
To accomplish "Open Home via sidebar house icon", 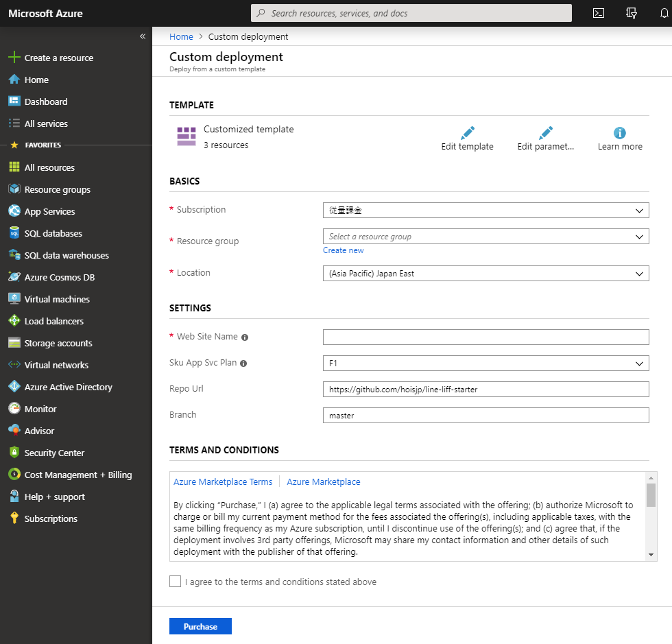I will (14, 80).
